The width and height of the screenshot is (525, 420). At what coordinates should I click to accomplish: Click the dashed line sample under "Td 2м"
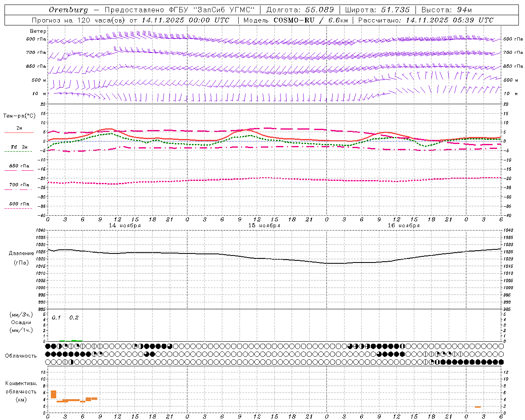point(18,152)
